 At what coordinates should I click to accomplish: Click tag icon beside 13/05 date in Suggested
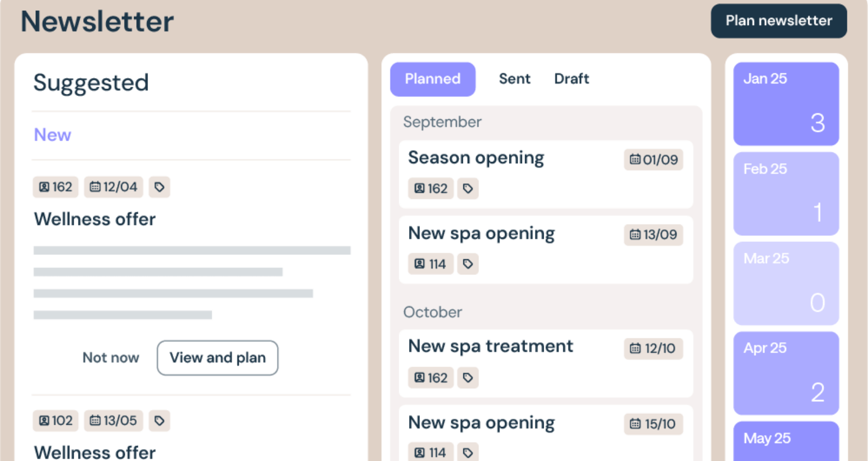(159, 421)
